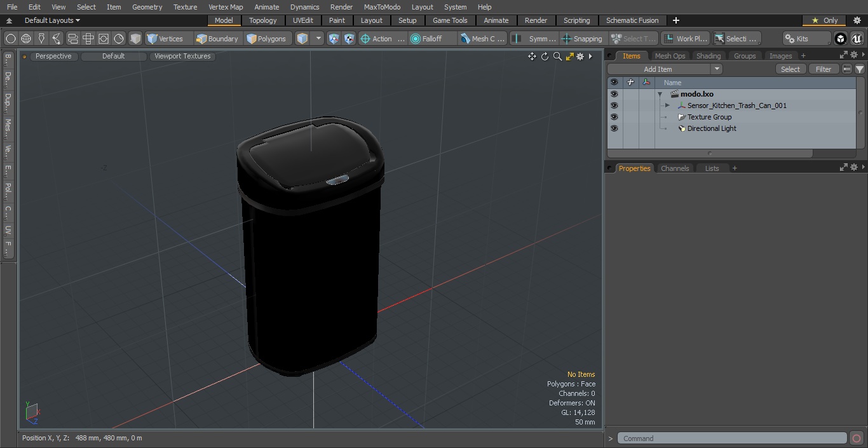The image size is (868, 448).
Task: Toggle the Only star button
Action: click(824, 20)
